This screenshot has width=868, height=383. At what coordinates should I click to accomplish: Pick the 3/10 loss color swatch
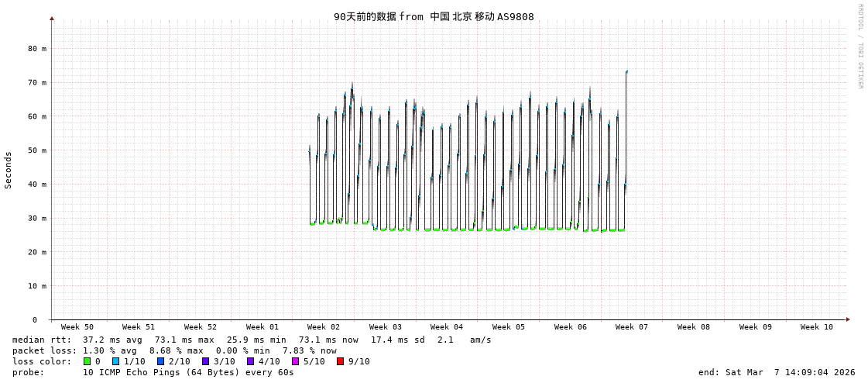205,361
